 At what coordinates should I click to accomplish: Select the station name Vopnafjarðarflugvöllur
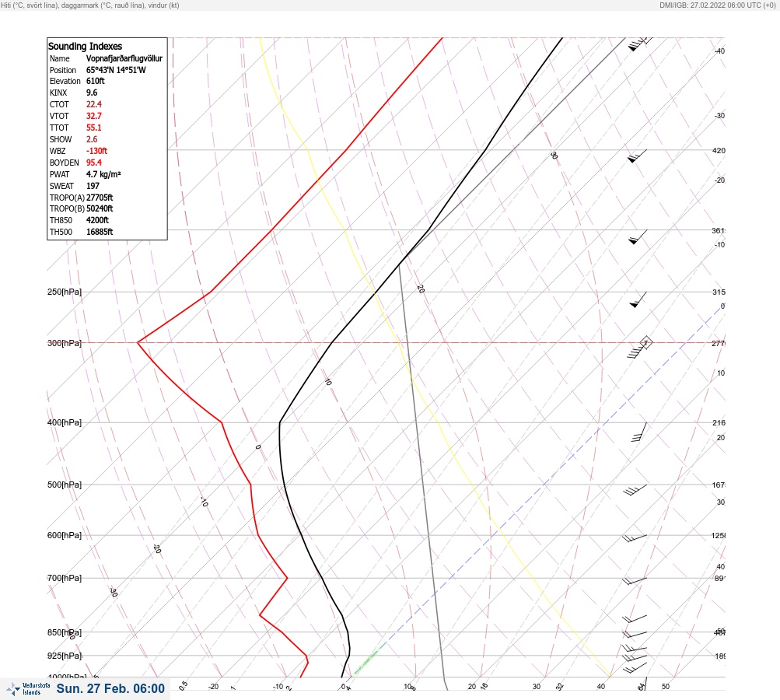tap(124, 58)
